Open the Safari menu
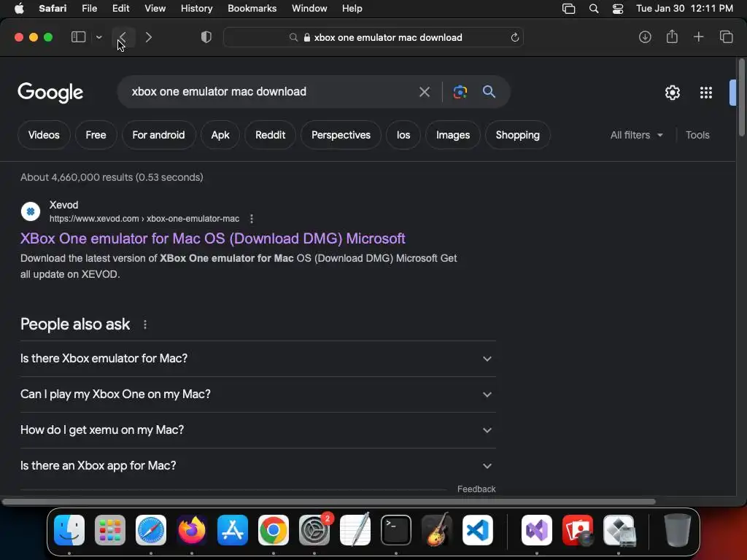The height and width of the screenshot is (560, 747). [53, 8]
